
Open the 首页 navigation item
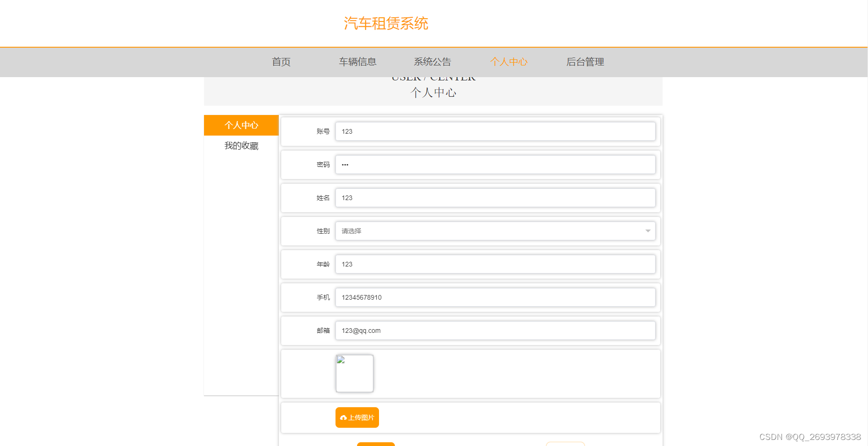281,62
